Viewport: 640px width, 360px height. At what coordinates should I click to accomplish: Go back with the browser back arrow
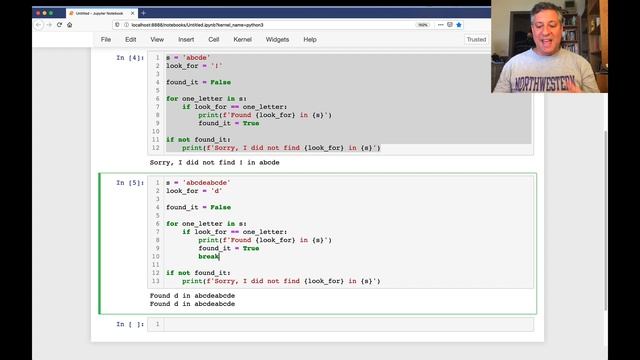[39, 25]
